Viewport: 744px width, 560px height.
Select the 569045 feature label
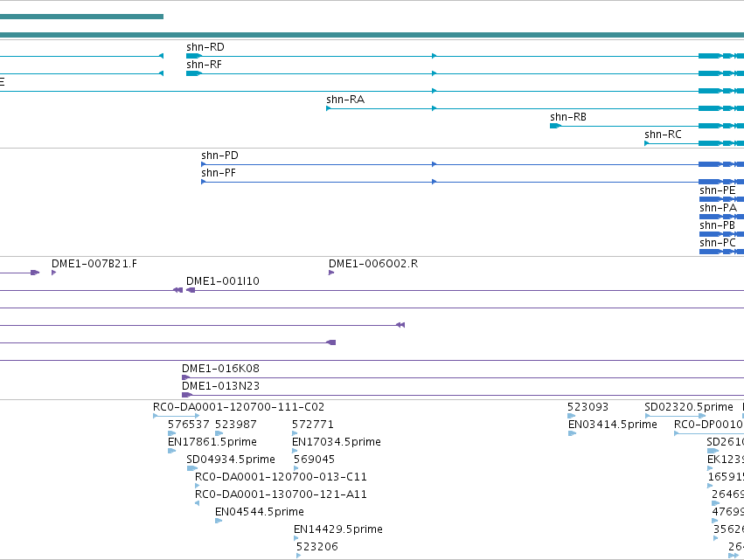[x=314, y=460]
